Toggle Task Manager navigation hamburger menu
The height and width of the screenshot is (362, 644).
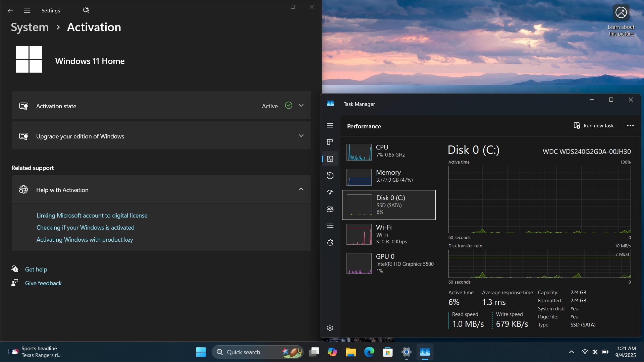pyautogui.click(x=330, y=125)
